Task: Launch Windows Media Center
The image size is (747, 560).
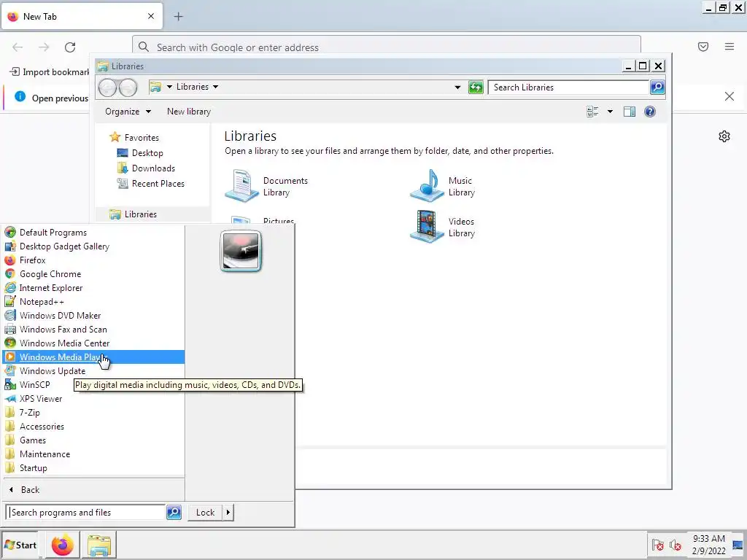Action: tap(93, 343)
